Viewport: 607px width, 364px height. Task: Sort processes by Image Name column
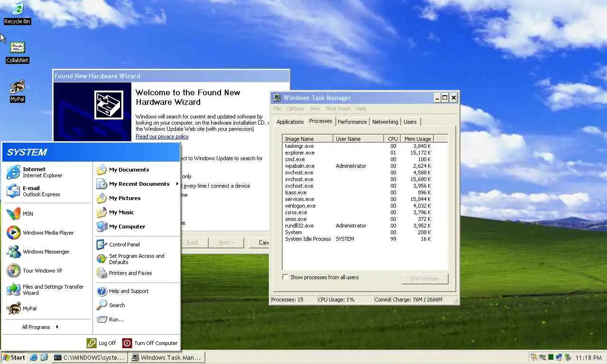(x=308, y=139)
